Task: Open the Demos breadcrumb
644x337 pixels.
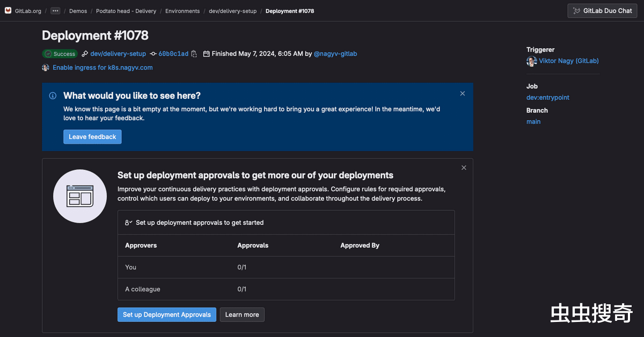Action: [78, 11]
